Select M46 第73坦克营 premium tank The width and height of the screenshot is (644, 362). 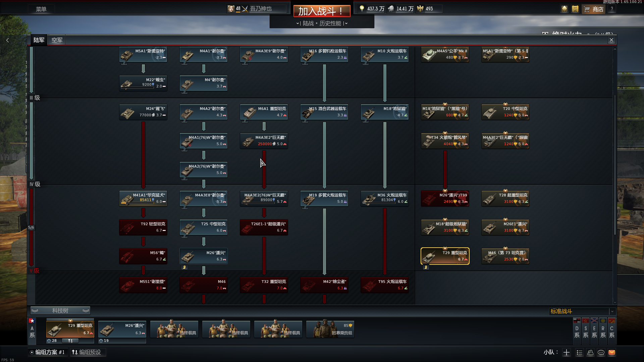(x=505, y=256)
